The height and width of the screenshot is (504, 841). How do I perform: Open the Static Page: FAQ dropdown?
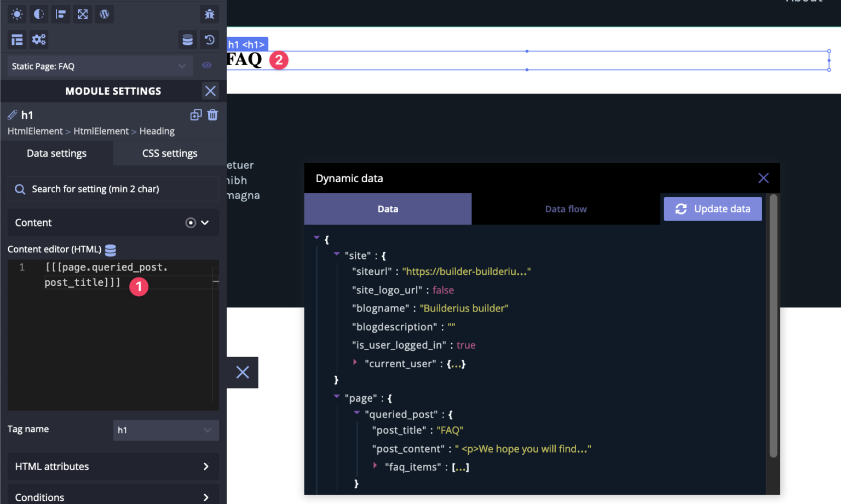tap(97, 66)
